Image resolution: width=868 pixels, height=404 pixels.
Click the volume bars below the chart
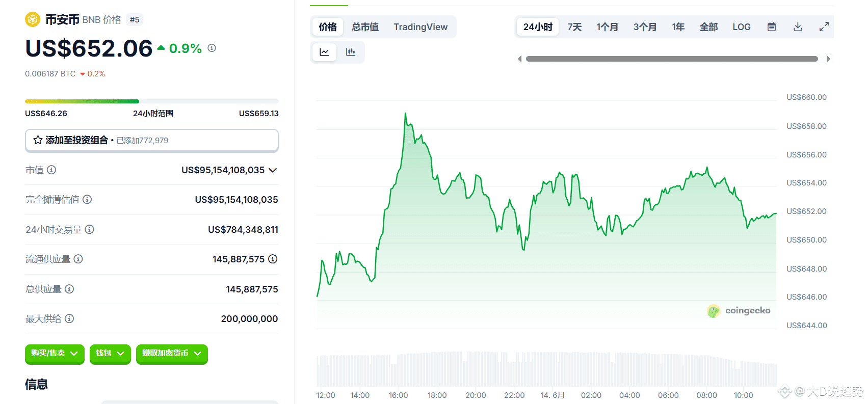pos(547,369)
